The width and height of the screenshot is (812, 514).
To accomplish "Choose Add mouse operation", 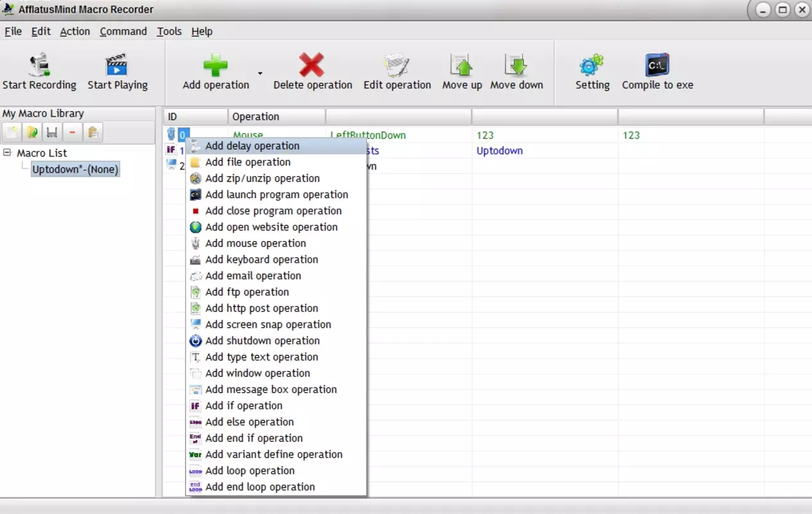I will [x=276, y=243].
